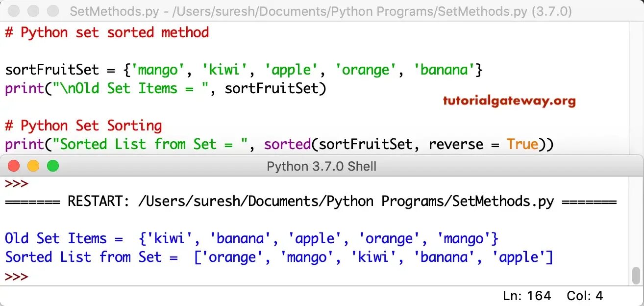Click the 'Old Set Items' output line
Image resolution: width=644 pixels, height=306 pixels.
tap(251, 239)
